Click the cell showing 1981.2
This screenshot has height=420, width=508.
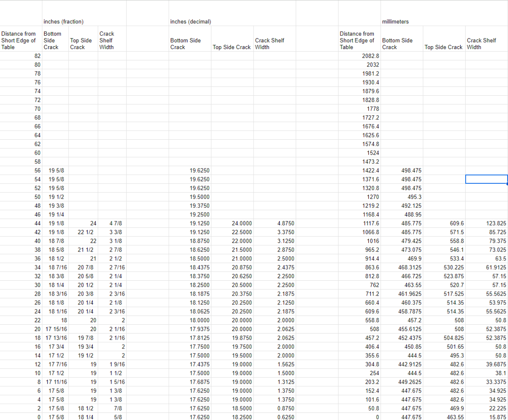click(x=359, y=74)
